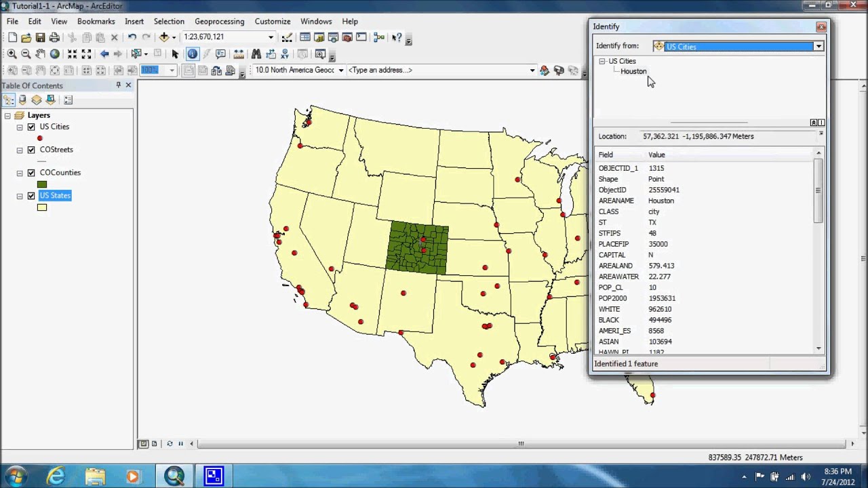
Task: Open Windows Start menu
Action: (x=15, y=476)
